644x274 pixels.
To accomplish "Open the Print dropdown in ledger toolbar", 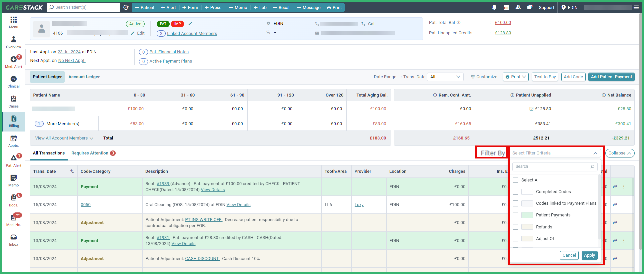I will [516, 77].
